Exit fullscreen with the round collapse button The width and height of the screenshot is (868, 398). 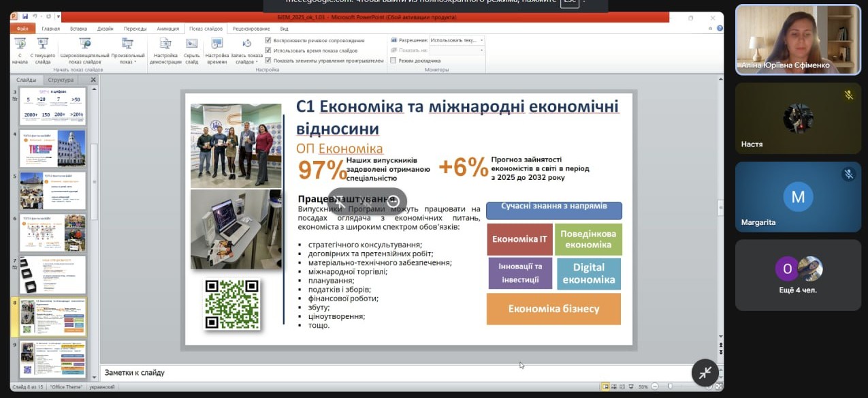click(x=705, y=372)
